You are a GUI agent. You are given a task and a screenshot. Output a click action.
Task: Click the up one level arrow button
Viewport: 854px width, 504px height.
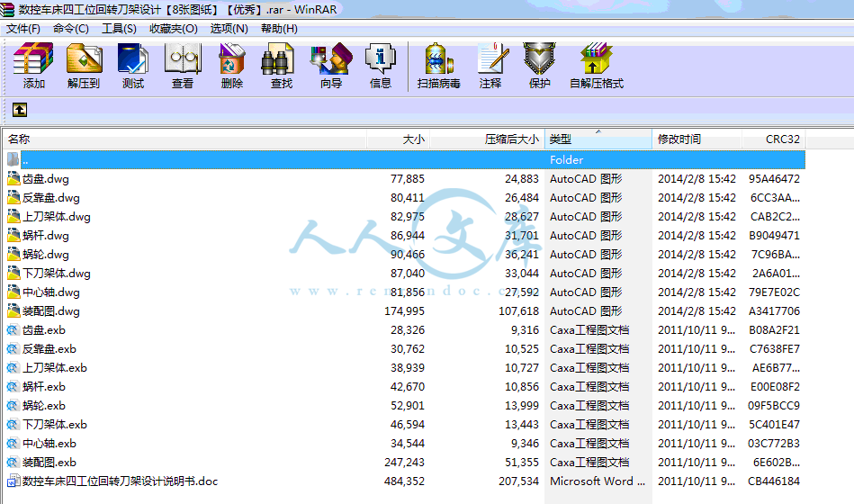click(x=20, y=110)
